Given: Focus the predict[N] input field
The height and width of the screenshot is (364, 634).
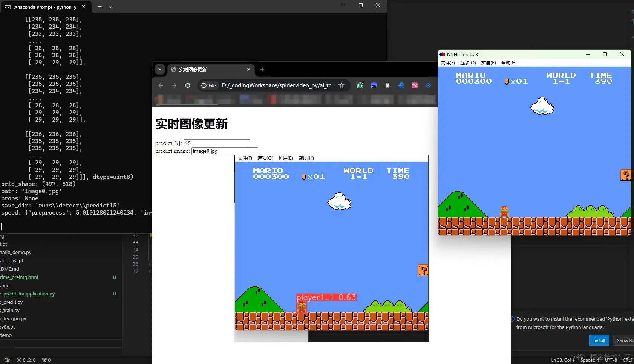Looking at the screenshot, I should (x=217, y=143).
